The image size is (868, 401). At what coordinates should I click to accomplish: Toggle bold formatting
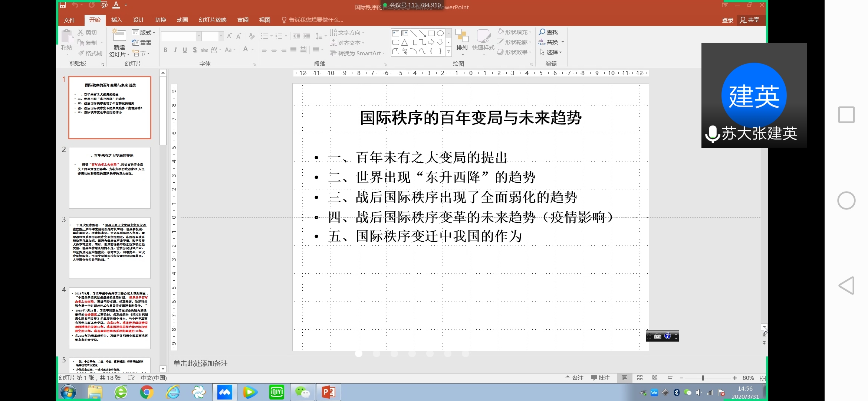coord(165,50)
